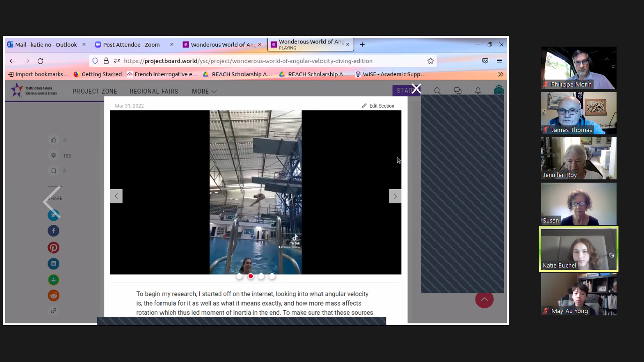Open the PROJECT ZONE menu item
Viewport: 644px width, 362px height.
point(95,91)
